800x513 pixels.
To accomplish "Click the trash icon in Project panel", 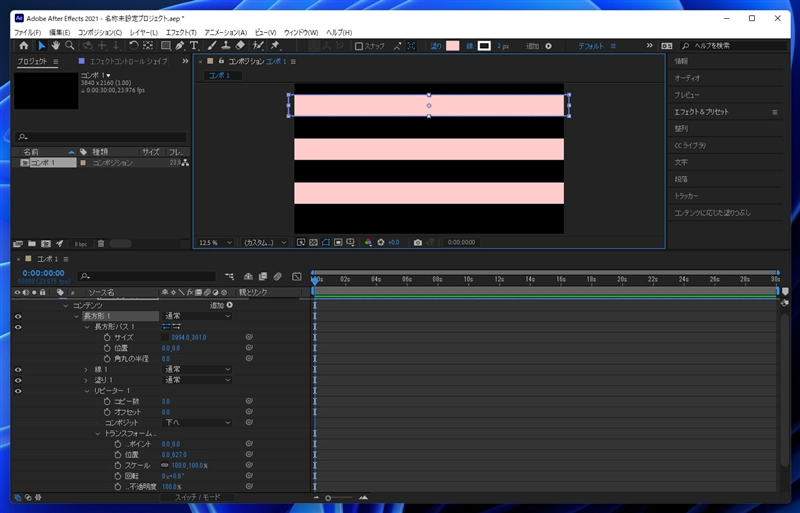I will click(x=100, y=243).
